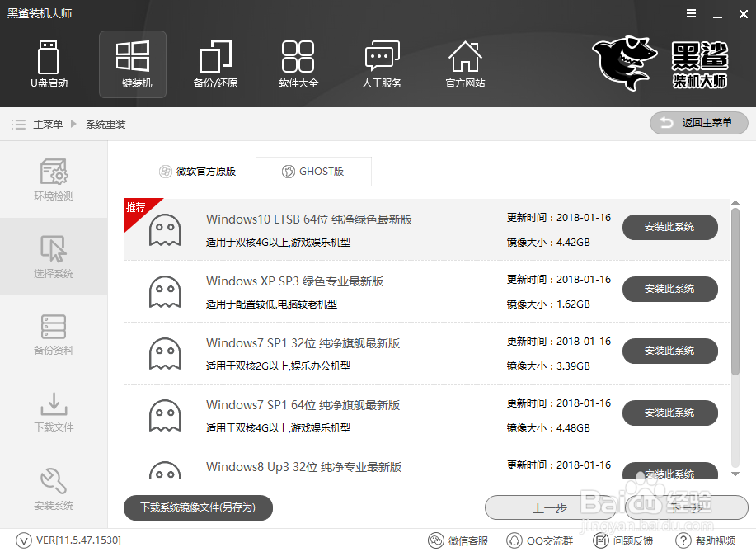Open the 备份/还原 tool
The image size is (756, 552).
215,64
